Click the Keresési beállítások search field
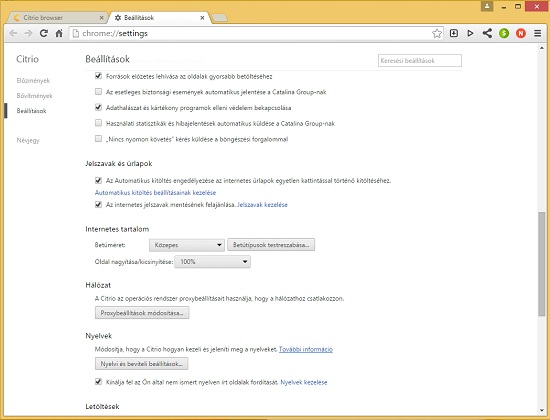550x420 pixels. tap(420, 60)
